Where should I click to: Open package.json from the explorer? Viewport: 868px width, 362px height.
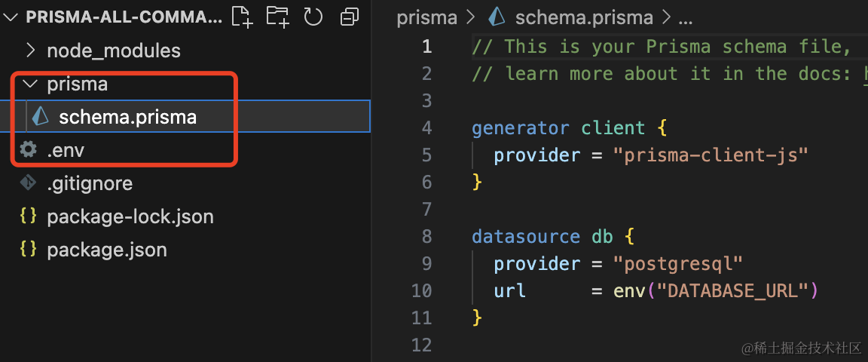(106, 250)
